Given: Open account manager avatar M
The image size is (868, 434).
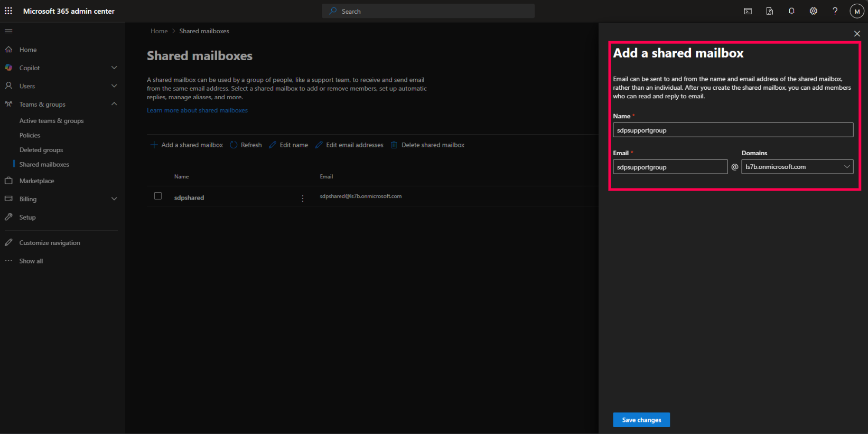Looking at the screenshot, I should [857, 11].
